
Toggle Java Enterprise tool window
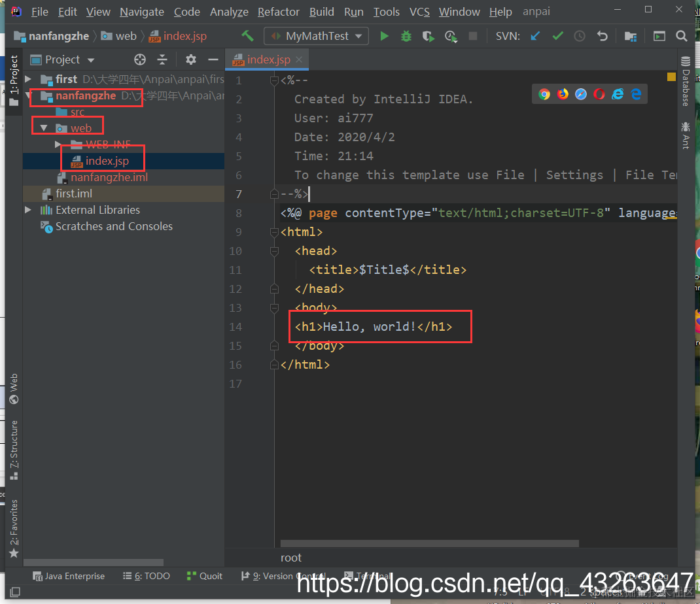point(69,576)
